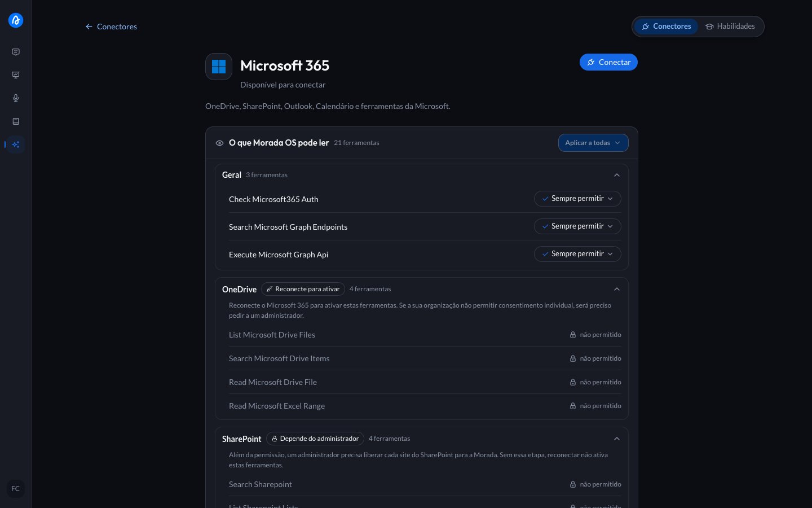812x508 pixels.
Task: Collapse the OneDrive section
Action: tap(617, 289)
